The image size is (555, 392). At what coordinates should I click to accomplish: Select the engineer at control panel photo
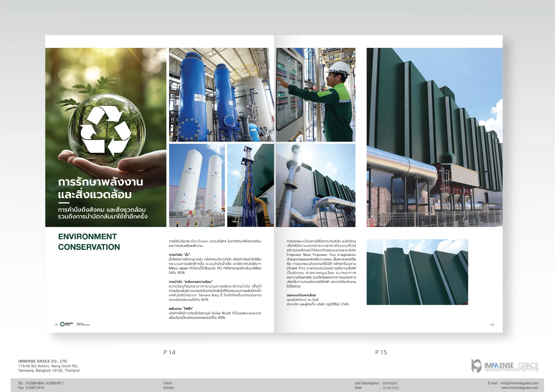click(315, 95)
